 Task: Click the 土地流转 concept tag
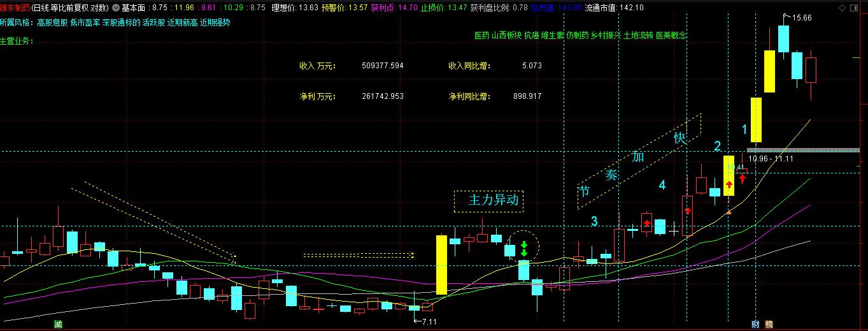(639, 36)
